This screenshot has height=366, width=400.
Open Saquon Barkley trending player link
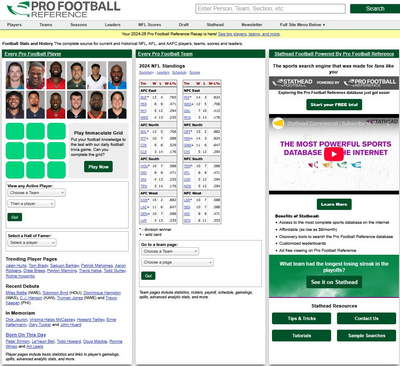65,266
